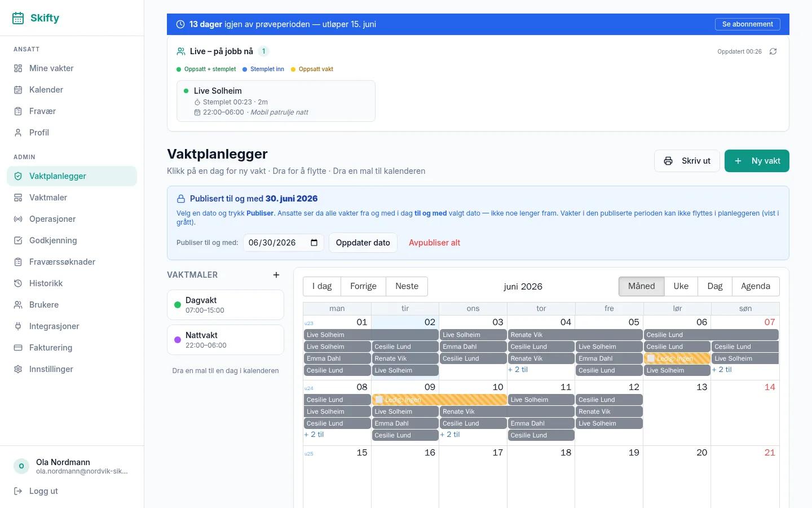
Task: Expand '+ 2 til' shifts on June 10
Action: click(450, 435)
